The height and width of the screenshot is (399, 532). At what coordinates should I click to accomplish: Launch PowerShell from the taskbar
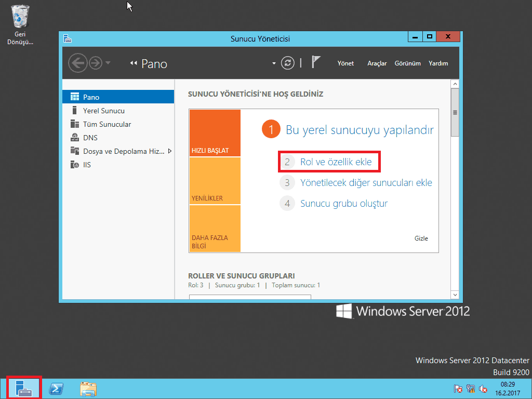point(56,389)
